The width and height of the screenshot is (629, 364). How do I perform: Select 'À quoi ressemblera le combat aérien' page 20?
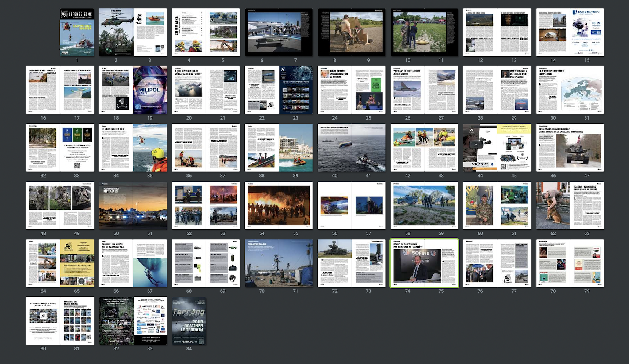189,90
